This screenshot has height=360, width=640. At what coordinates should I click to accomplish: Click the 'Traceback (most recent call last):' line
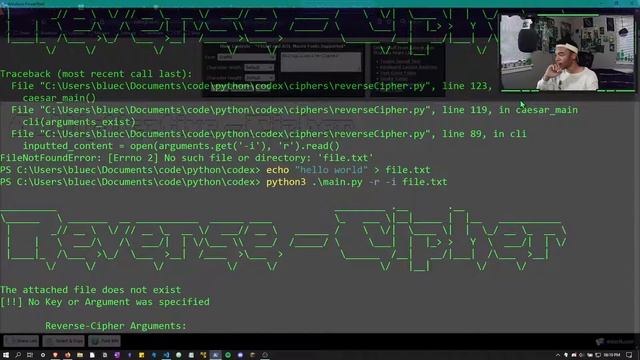[x=96, y=74]
